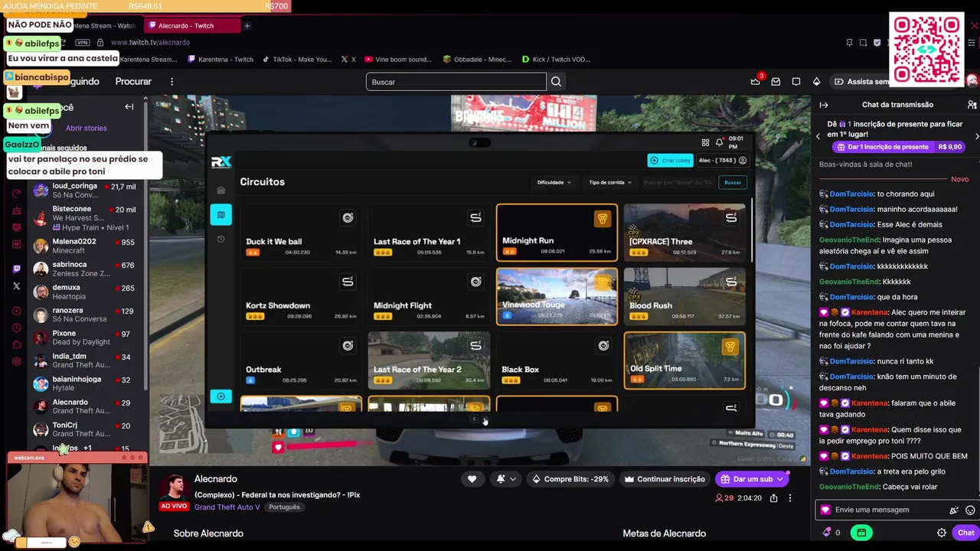Share the stream using the share icon
Screen dimensions: 980x551
tap(774, 498)
